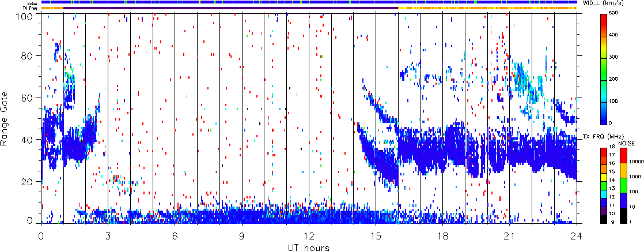Pick the purple swatch in TX FRQ legend
Image resolution: width=644 pixels, height=251 pixels.
604,211
